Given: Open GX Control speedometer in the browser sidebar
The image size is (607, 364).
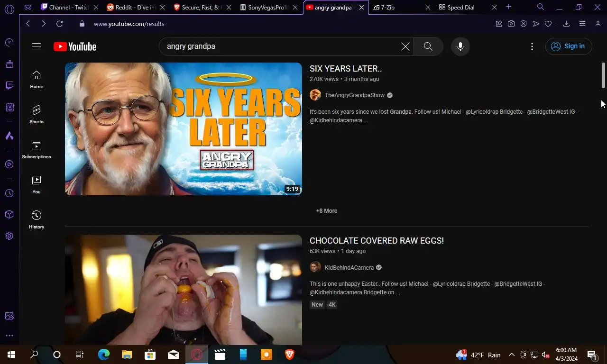Looking at the screenshot, I should pyautogui.click(x=9, y=43).
